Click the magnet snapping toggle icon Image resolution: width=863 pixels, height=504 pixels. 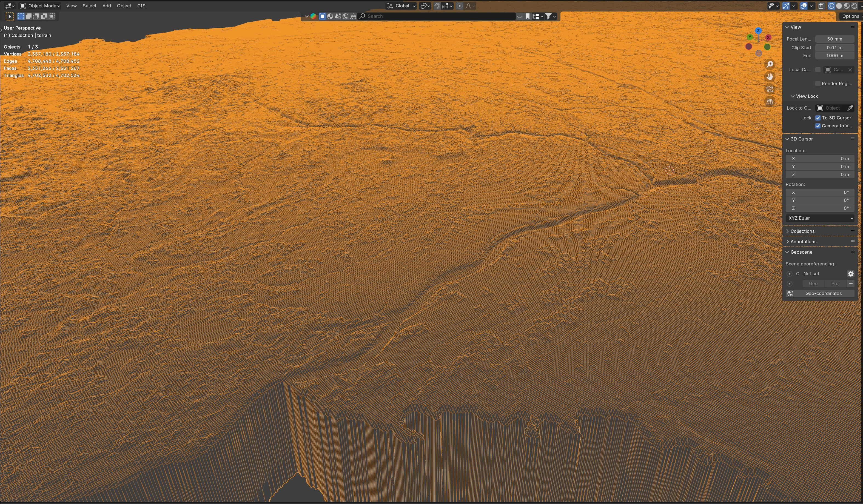click(x=437, y=6)
